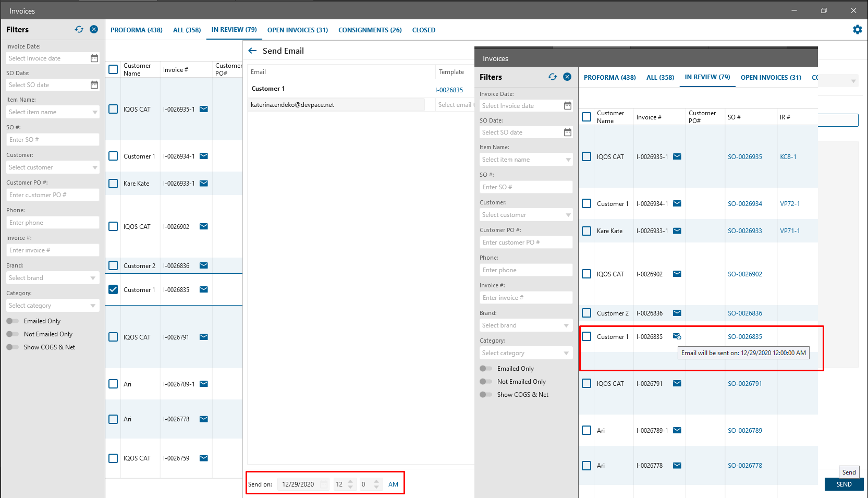Expand Item Name dropdown in overlaid Invoices window
Image resolution: width=868 pixels, height=498 pixels.
coord(568,160)
